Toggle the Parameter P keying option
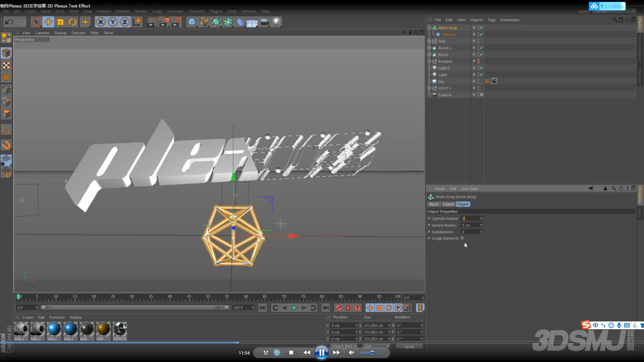Viewport: 644px width, 362px height. pos(398,308)
